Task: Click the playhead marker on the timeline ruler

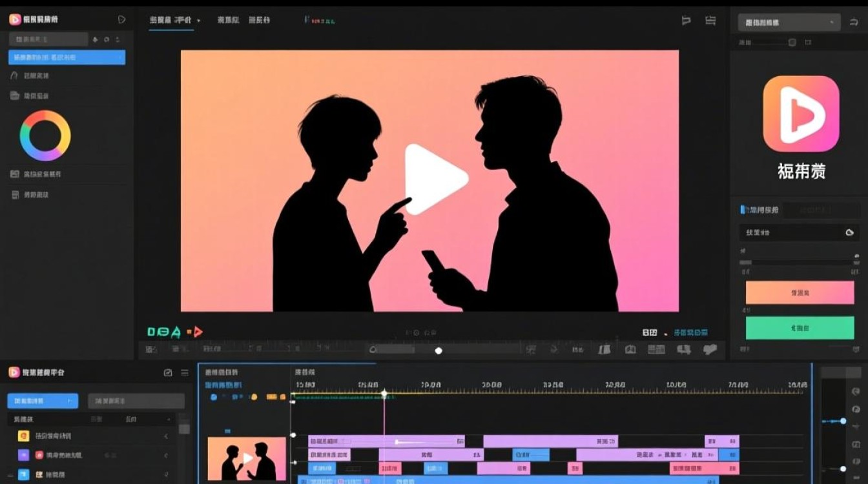Action: [x=384, y=393]
